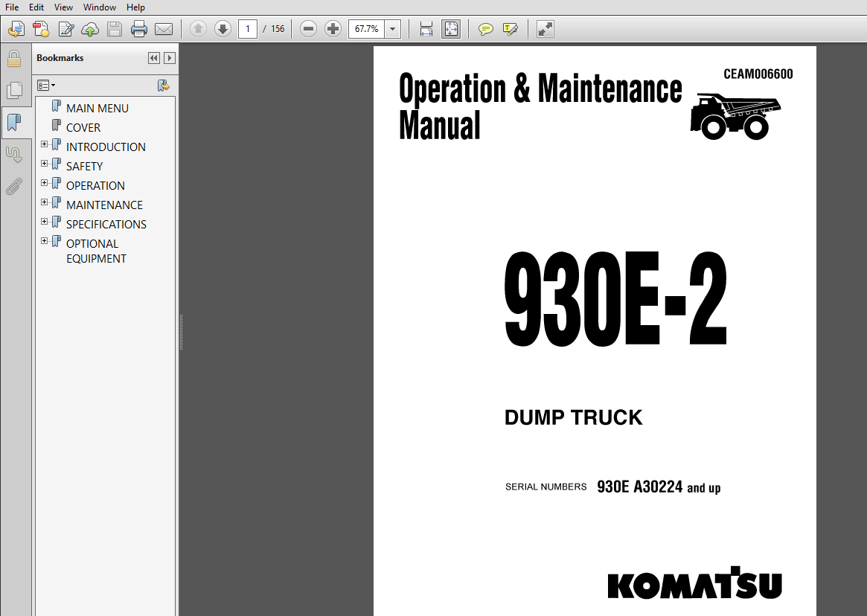Click the page number input field
This screenshot has width=867, height=616.
click(248, 29)
